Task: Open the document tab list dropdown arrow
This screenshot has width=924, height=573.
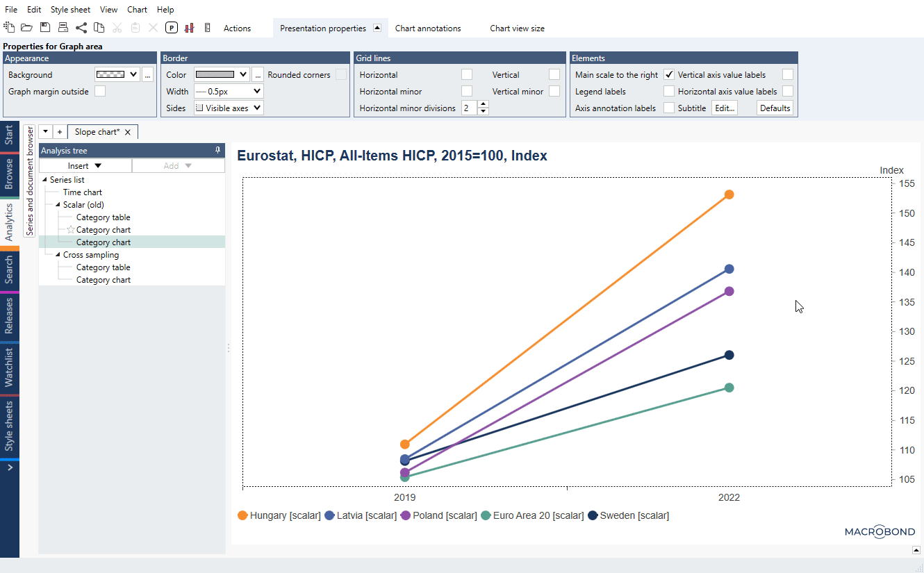Action: 45,132
